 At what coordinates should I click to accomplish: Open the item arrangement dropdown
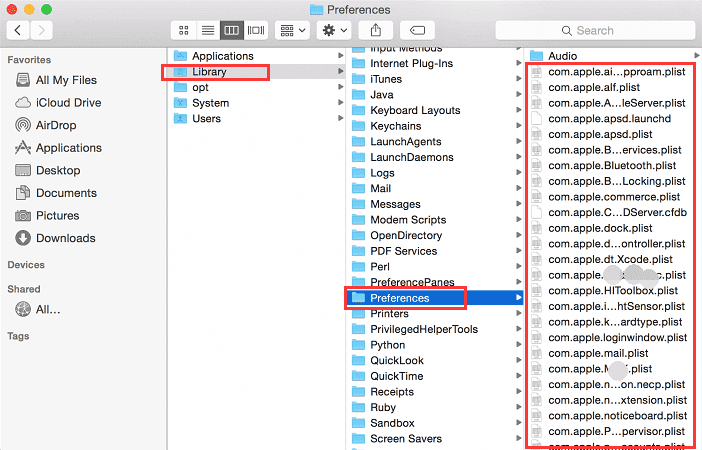coord(293,30)
